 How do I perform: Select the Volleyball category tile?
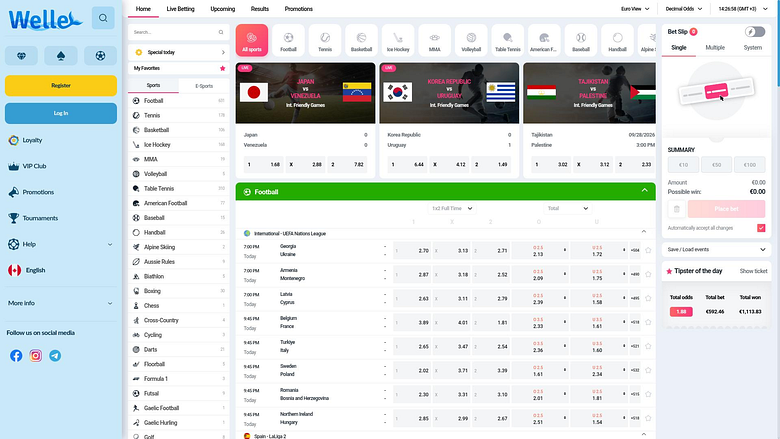[x=471, y=40]
